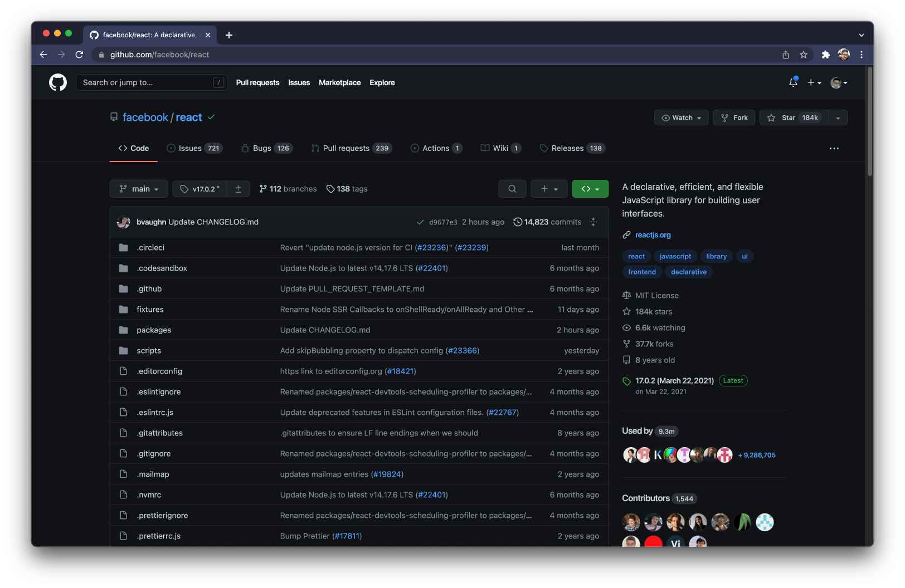Click the facebook owner link
905x588 pixels.
point(145,117)
